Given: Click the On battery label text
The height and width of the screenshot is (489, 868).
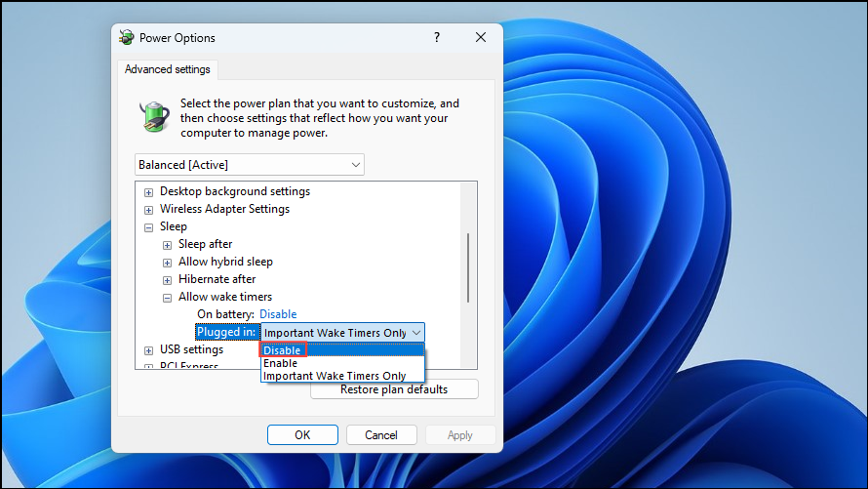Looking at the screenshot, I should click(x=225, y=314).
